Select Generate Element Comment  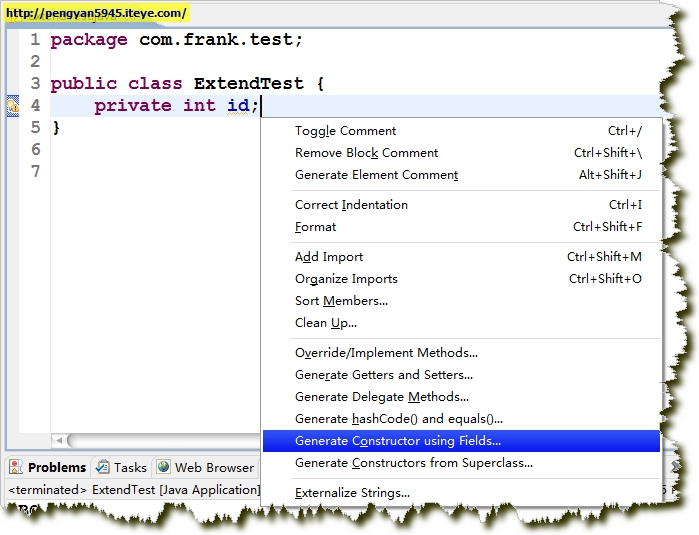461,175
